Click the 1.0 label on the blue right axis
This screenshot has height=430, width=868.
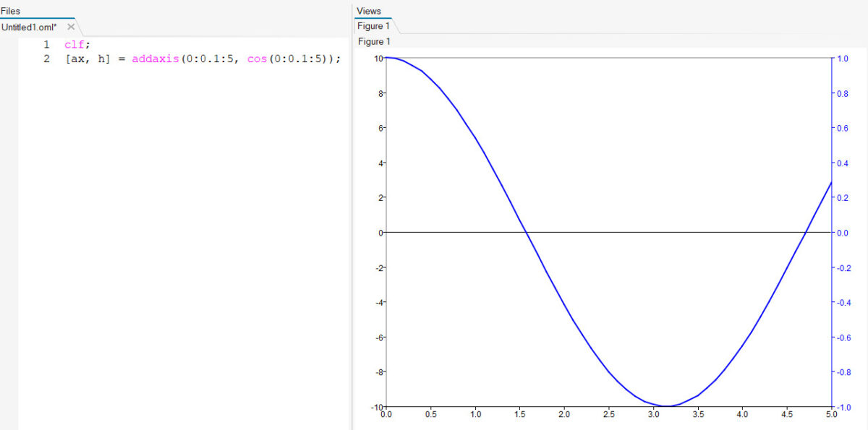pyautogui.click(x=842, y=59)
